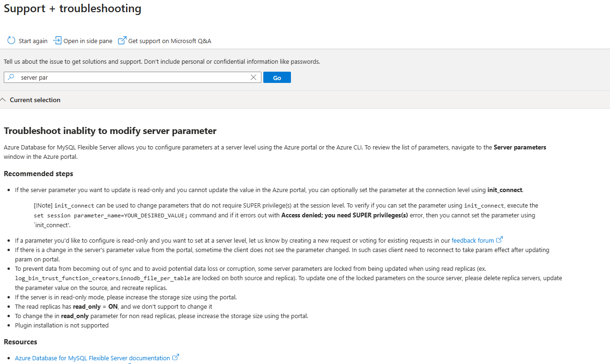This screenshot has width=610, height=364.
Task: Click external icon beside feedback forum link
Action: click(x=499, y=240)
